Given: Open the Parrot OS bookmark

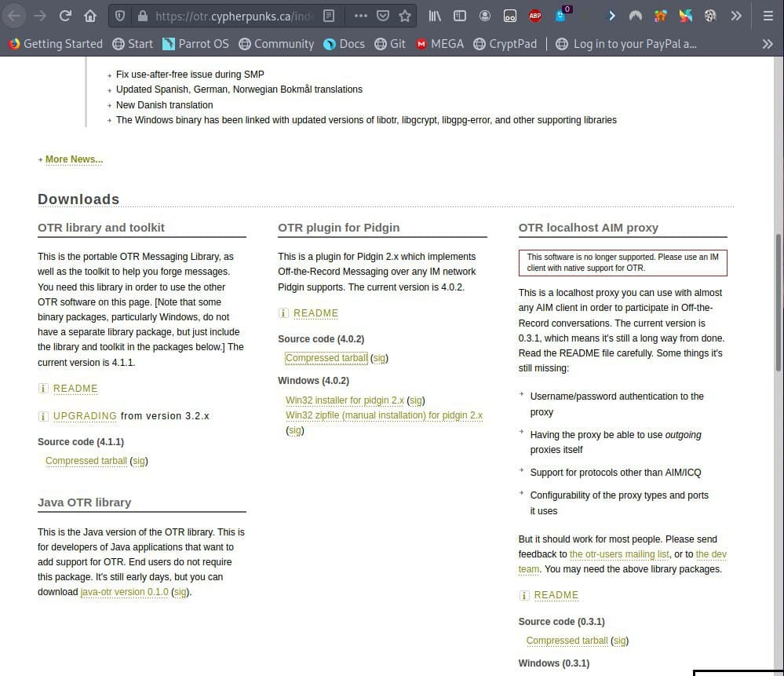Looking at the screenshot, I should [195, 44].
